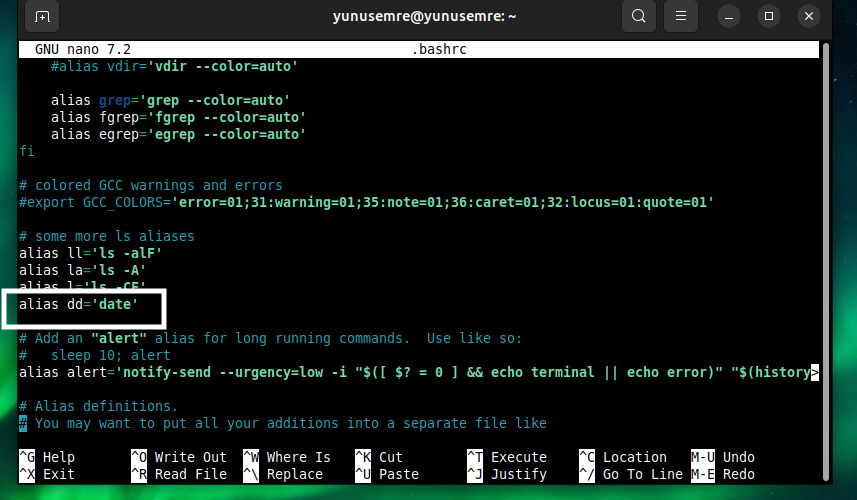Click the new tab icon in the title bar
This screenshot has height=500, width=857.
click(41, 17)
